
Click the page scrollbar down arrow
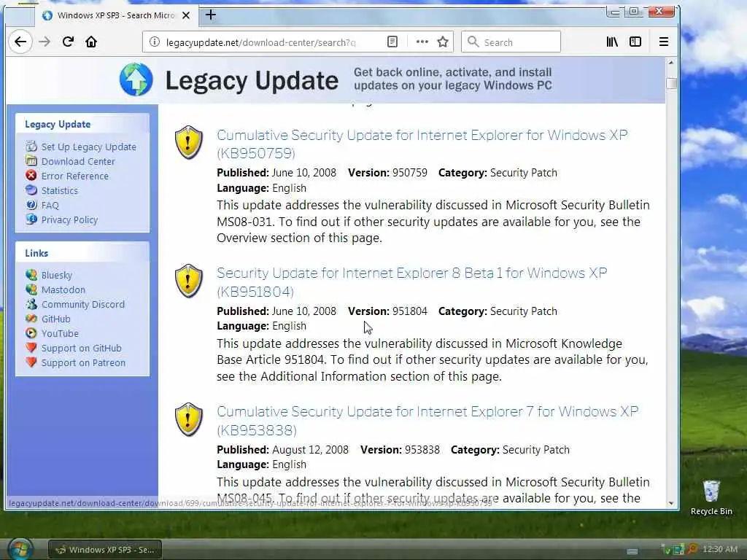tap(671, 503)
